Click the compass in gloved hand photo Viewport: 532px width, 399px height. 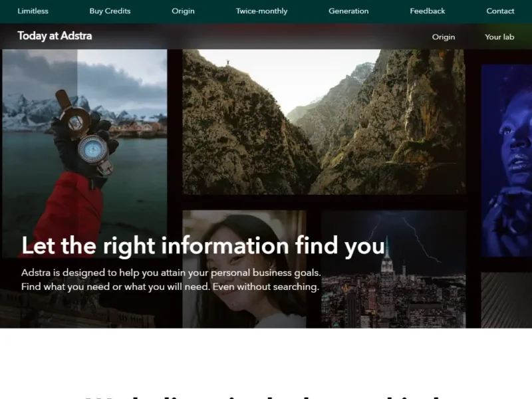84,133
